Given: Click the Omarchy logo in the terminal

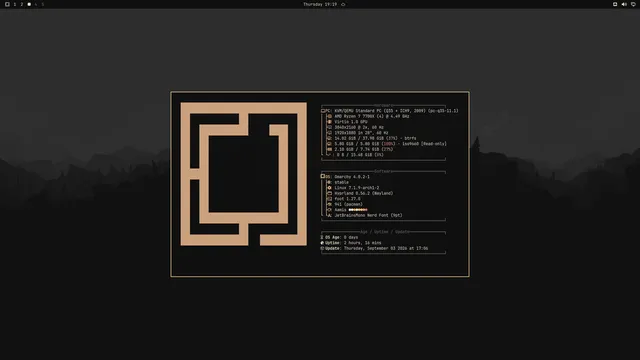Looking at the screenshot, I should [x=244, y=174].
